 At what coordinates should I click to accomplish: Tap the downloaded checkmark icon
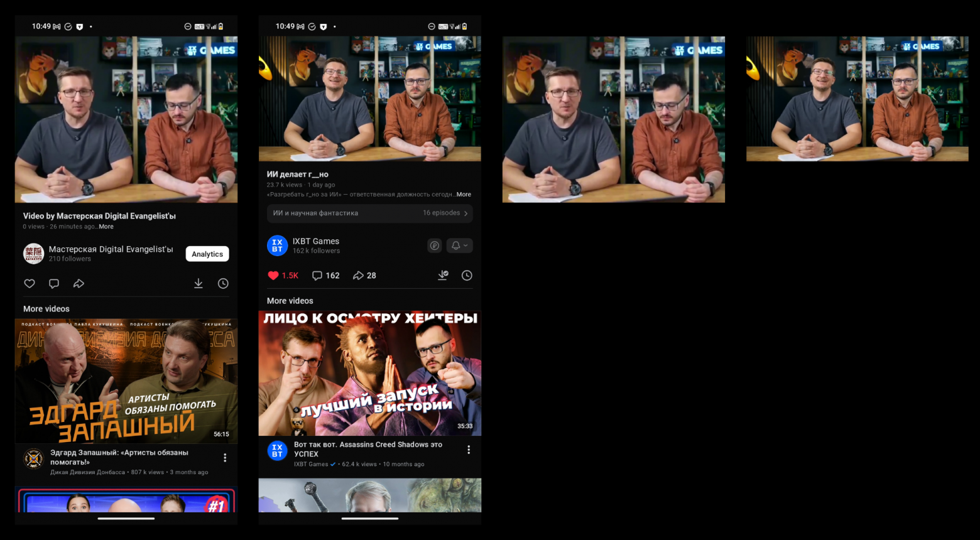click(443, 276)
